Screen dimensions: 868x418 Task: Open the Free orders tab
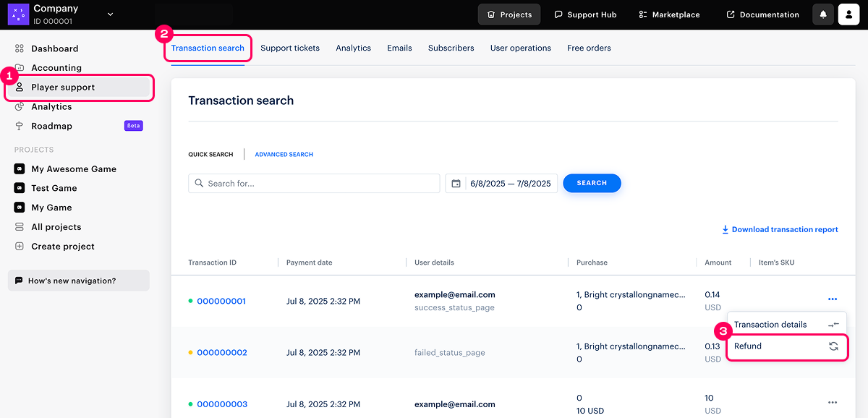coord(589,48)
